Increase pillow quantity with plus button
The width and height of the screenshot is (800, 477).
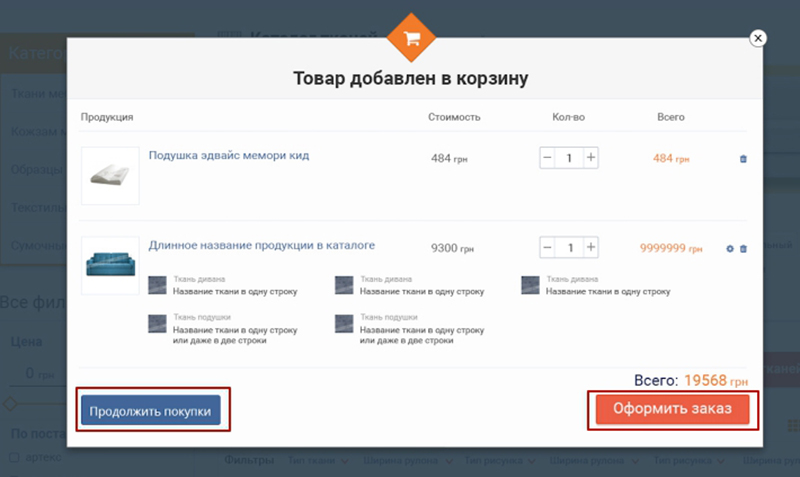click(x=591, y=158)
